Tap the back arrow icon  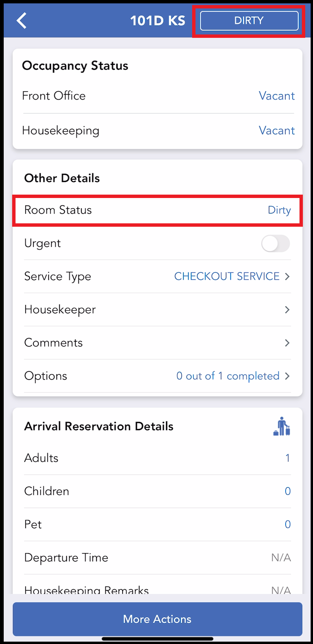[x=22, y=21]
